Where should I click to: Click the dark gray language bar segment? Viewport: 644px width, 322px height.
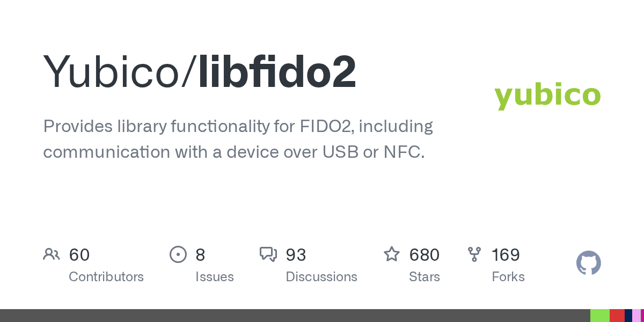(x=295, y=316)
